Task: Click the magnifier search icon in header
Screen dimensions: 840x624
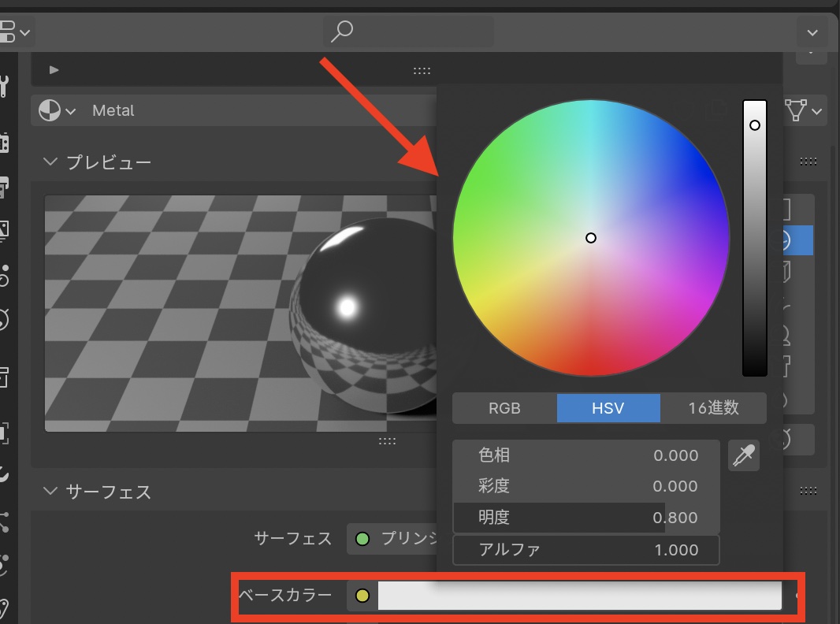Action: (x=341, y=32)
